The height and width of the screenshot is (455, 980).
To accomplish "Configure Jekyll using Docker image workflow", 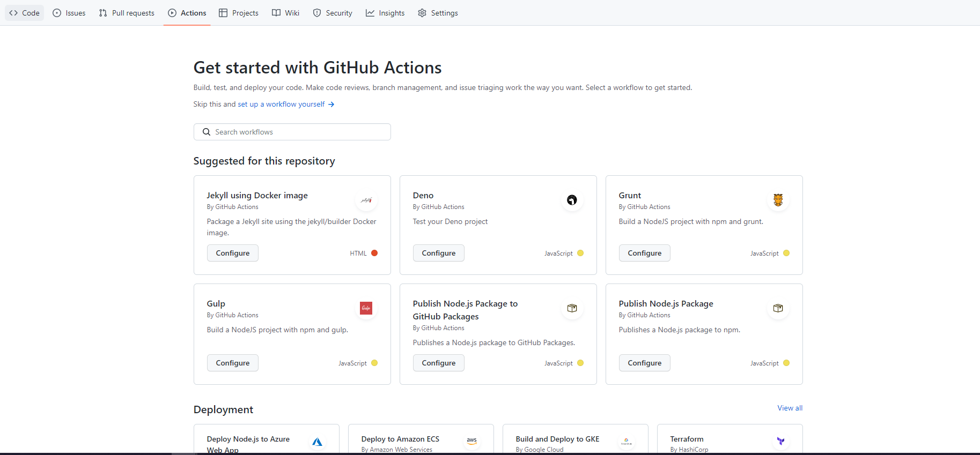I will 233,253.
